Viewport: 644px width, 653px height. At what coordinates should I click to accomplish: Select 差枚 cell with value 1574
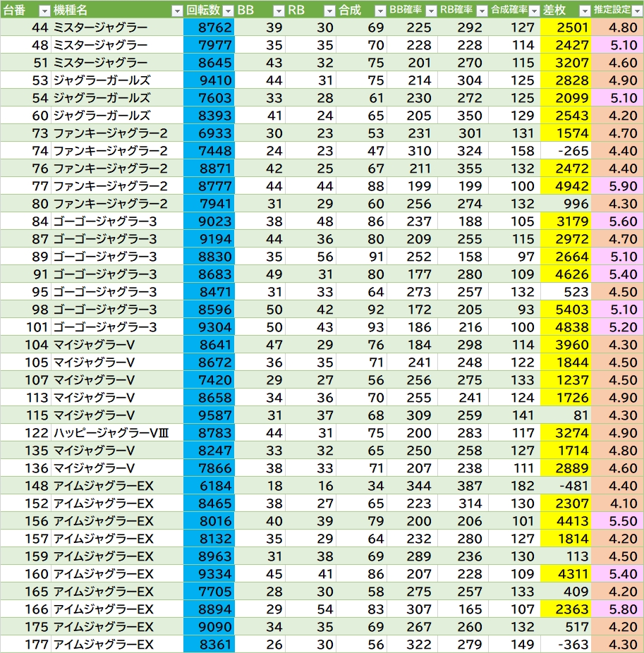pyautogui.click(x=566, y=133)
